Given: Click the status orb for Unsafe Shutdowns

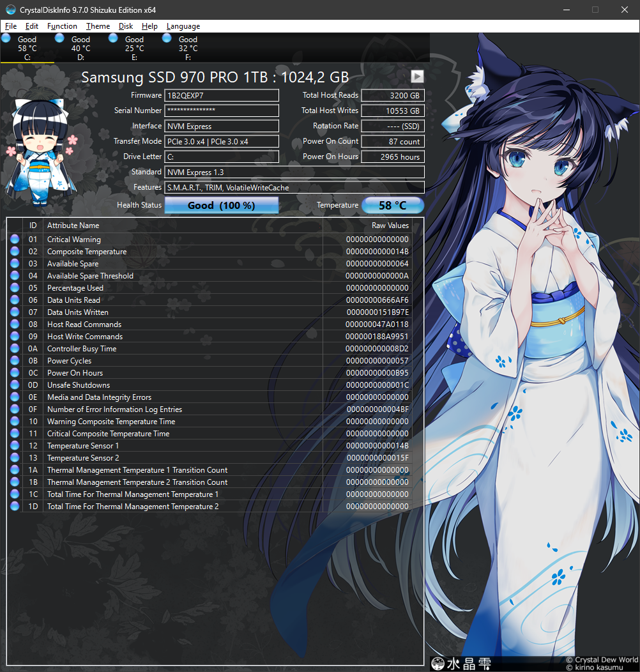Looking at the screenshot, I should pyautogui.click(x=15, y=385).
